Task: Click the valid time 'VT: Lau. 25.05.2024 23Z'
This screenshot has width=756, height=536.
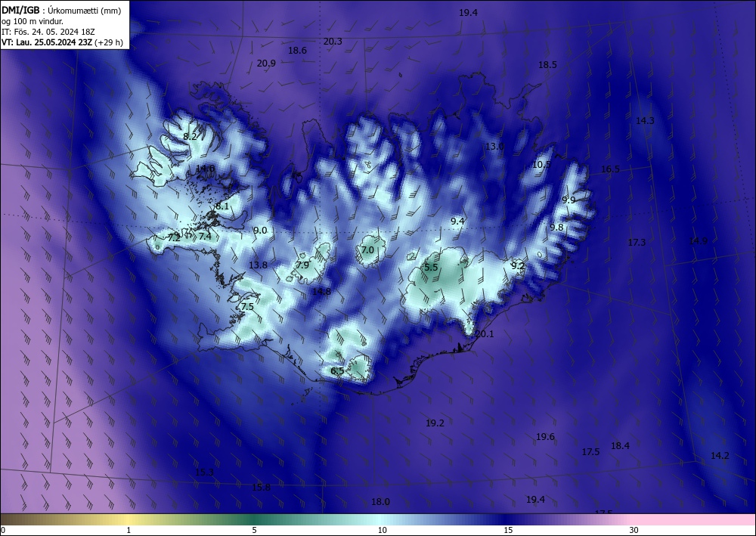Action: (47, 42)
